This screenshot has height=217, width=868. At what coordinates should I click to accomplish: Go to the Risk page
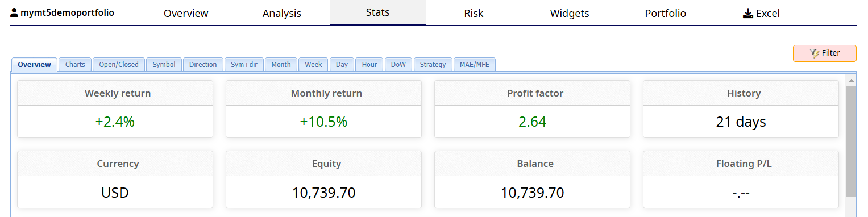pos(474,13)
